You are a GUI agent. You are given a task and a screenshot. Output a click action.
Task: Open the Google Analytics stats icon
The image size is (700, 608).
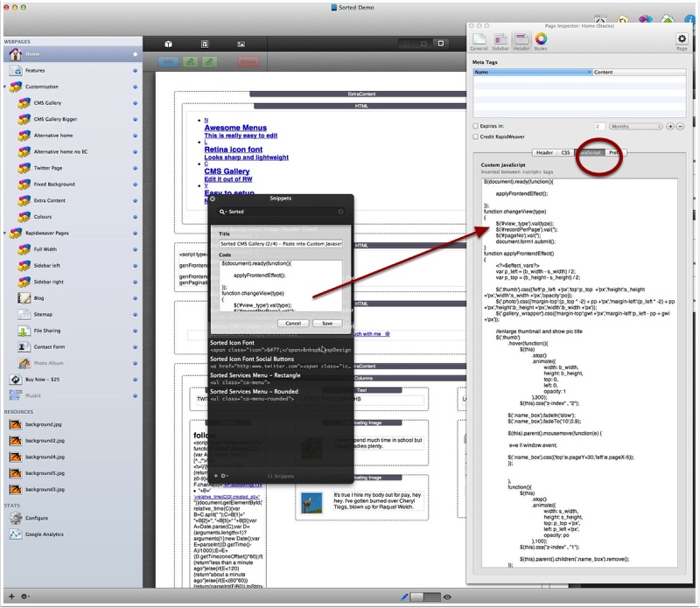point(16,534)
